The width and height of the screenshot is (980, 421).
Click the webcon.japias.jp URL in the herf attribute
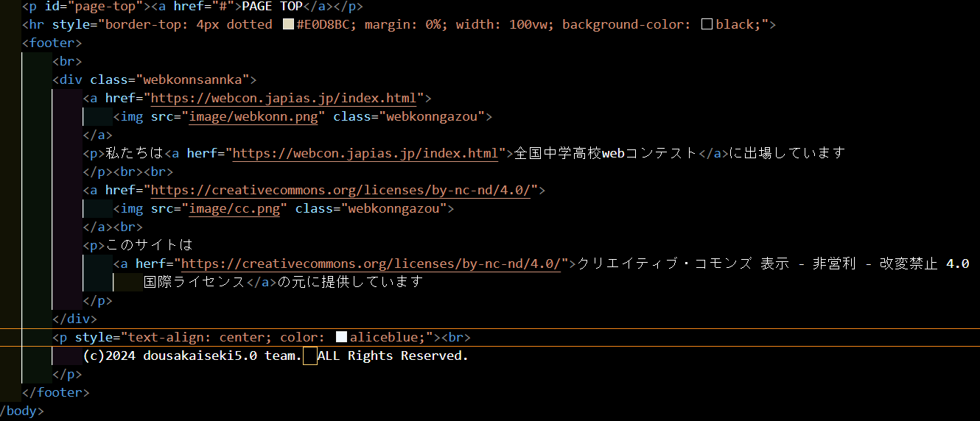click(x=365, y=153)
